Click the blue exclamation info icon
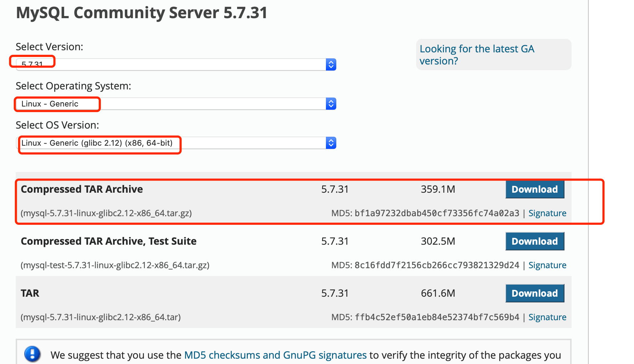Viewport: 634px width, 364px height. pyautogui.click(x=32, y=354)
